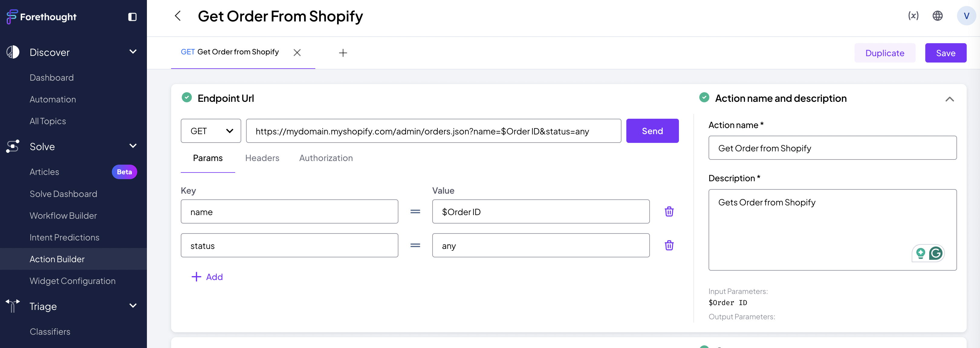The image size is (980, 348).
Task: Open the variables (x) icon
Action: click(913, 16)
